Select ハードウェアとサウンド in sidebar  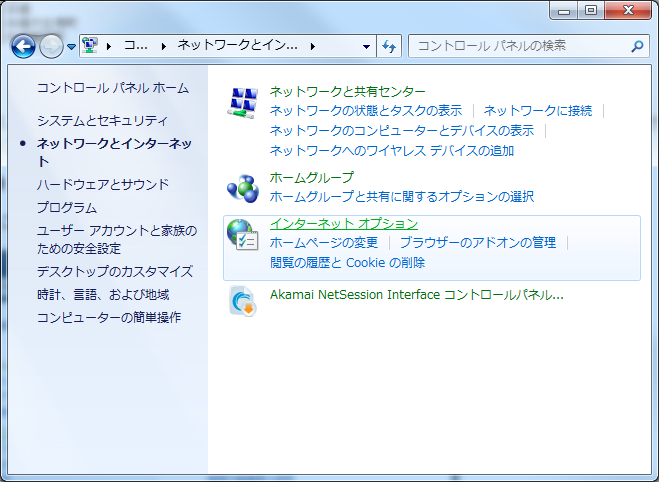pyautogui.click(x=103, y=184)
